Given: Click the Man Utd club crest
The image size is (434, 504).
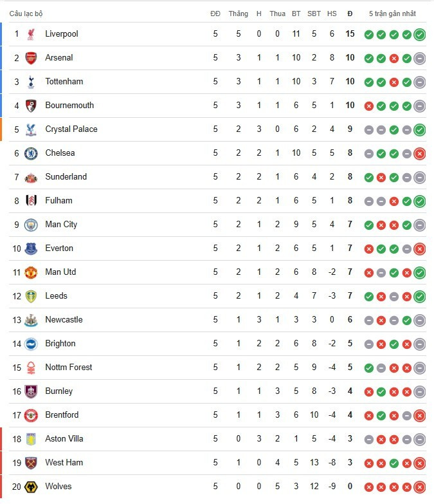Looking at the screenshot, I should coord(31,272).
